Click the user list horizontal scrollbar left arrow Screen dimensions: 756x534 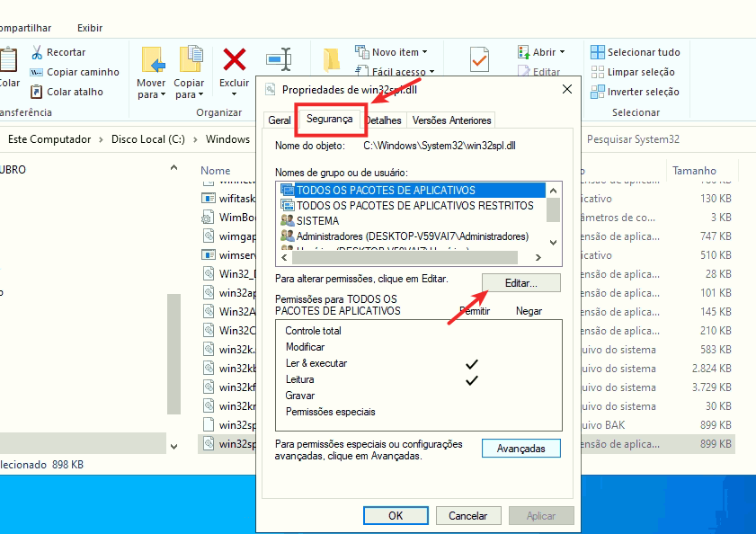pyautogui.click(x=284, y=258)
